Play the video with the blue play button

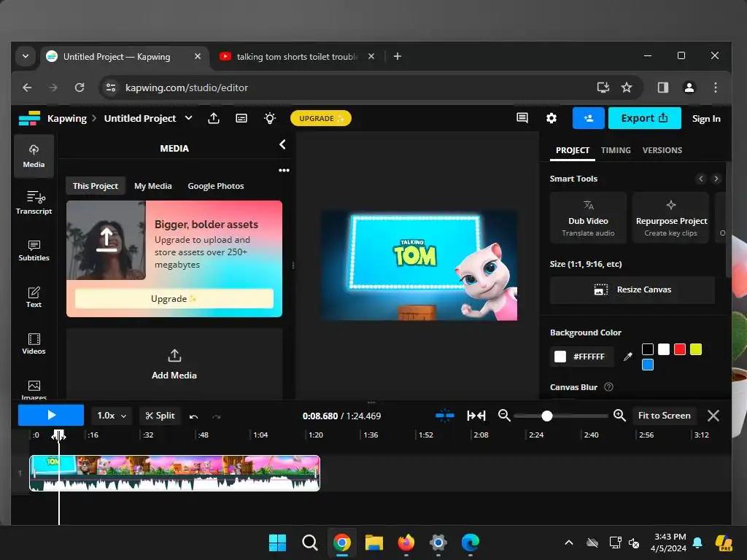(x=51, y=415)
